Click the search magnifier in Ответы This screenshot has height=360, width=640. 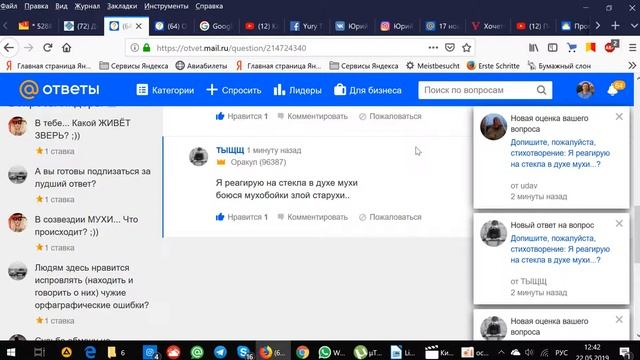(541, 90)
